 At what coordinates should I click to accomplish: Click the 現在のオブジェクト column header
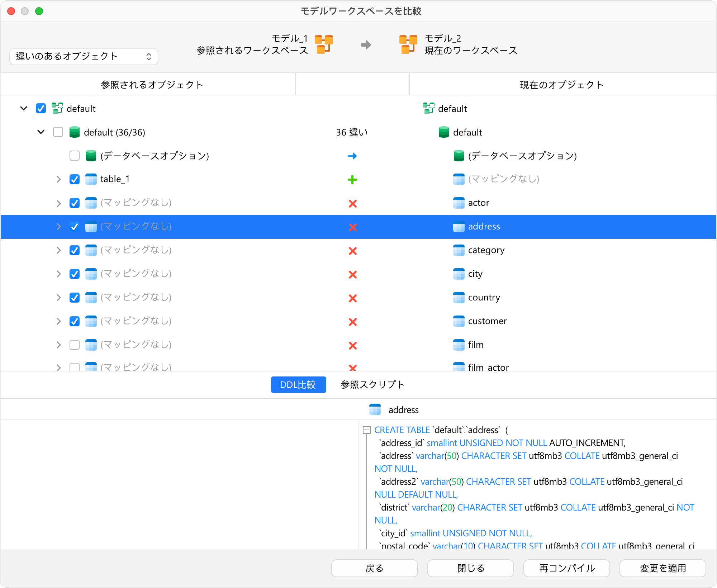click(563, 85)
